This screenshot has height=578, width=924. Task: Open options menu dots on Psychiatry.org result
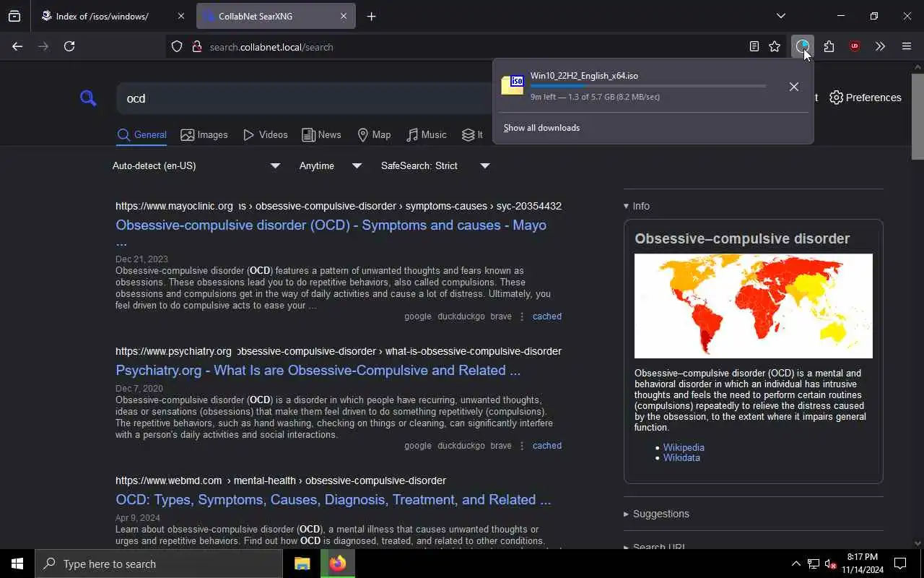coord(522,446)
